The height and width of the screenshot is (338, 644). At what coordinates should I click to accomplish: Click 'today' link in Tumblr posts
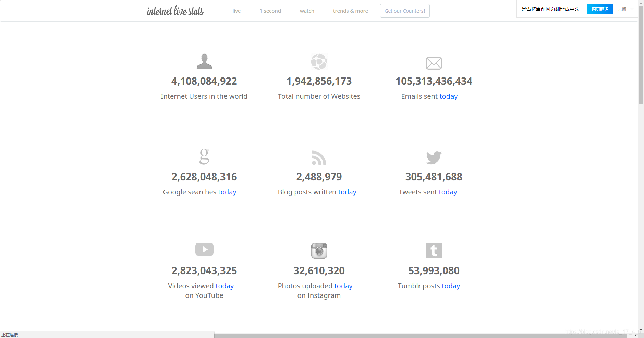coord(451,286)
